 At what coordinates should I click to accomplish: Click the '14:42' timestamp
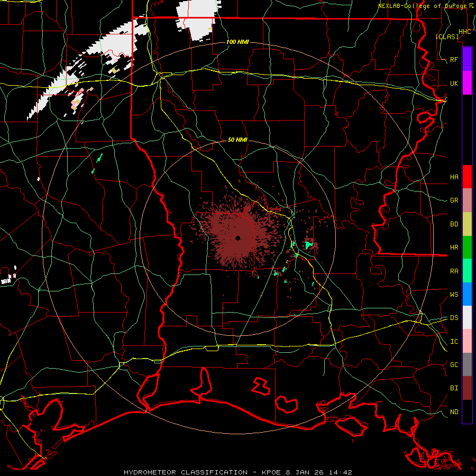(342, 472)
